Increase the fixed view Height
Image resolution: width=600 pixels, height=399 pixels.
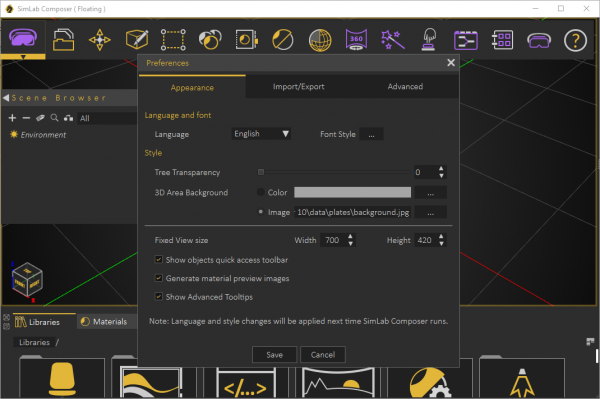tap(442, 237)
